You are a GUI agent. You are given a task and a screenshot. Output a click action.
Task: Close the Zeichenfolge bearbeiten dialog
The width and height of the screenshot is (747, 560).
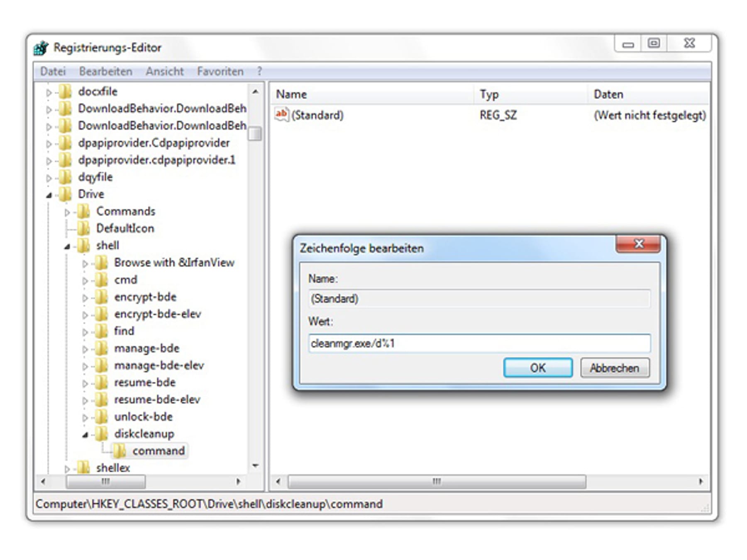tap(639, 244)
